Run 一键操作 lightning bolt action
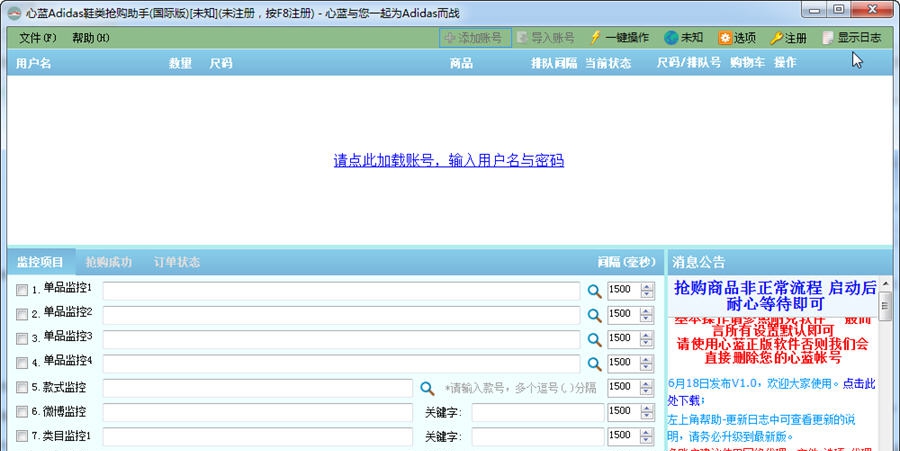The height and width of the screenshot is (451, 900). point(619,38)
